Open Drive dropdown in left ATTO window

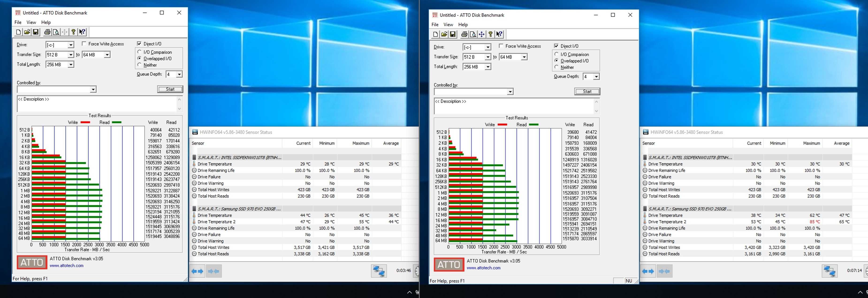point(71,45)
